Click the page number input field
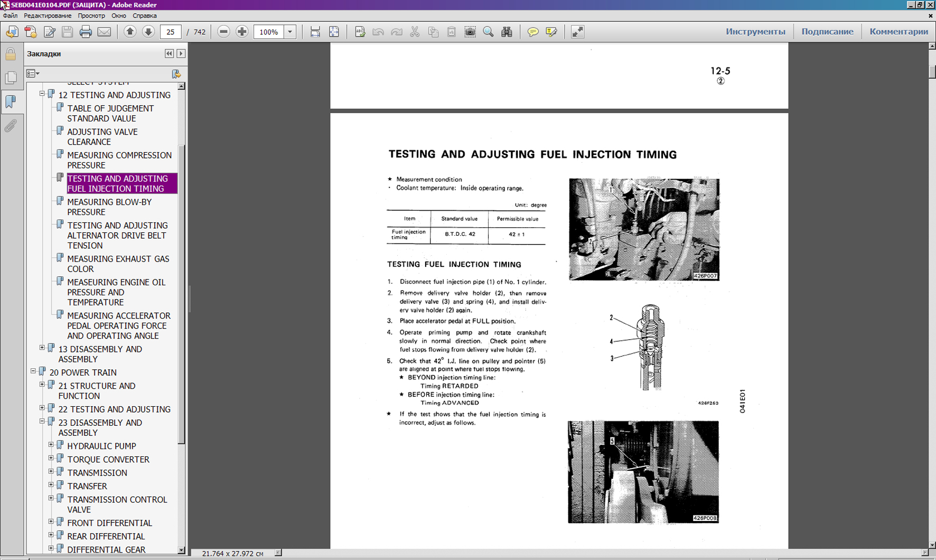The image size is (936, 560). 170,32
